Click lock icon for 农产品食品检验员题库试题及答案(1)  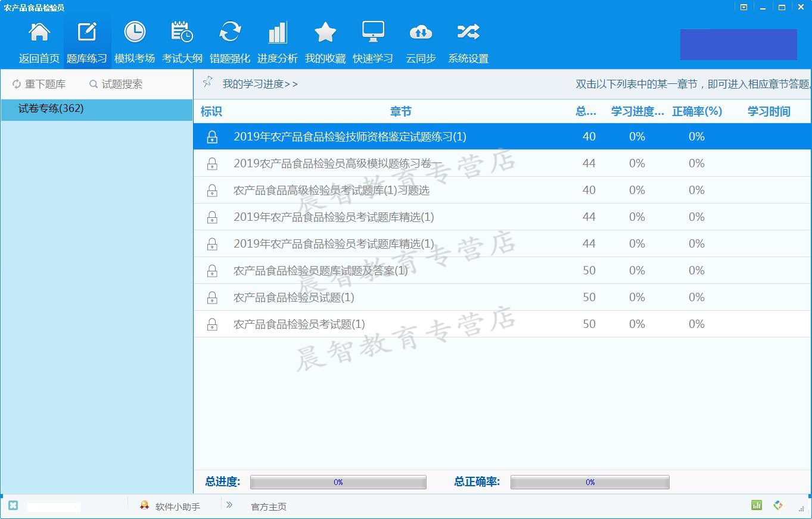tap(212, 271)
